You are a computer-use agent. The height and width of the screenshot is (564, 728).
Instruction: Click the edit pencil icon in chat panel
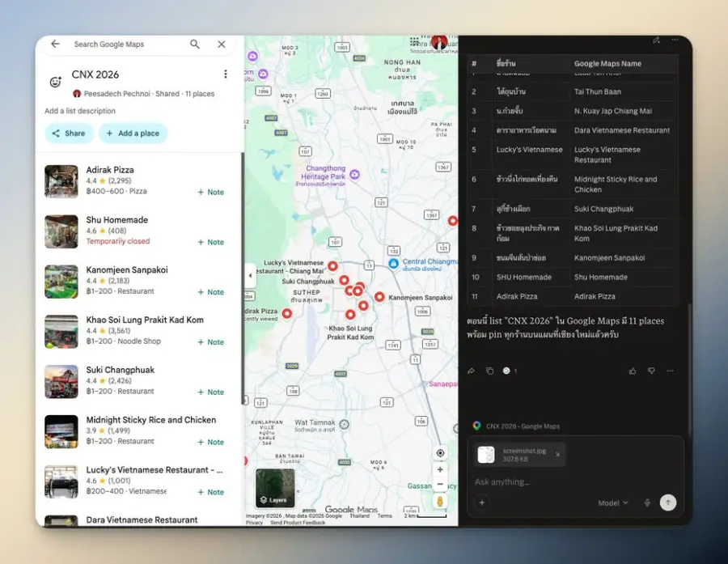point(656,40)
